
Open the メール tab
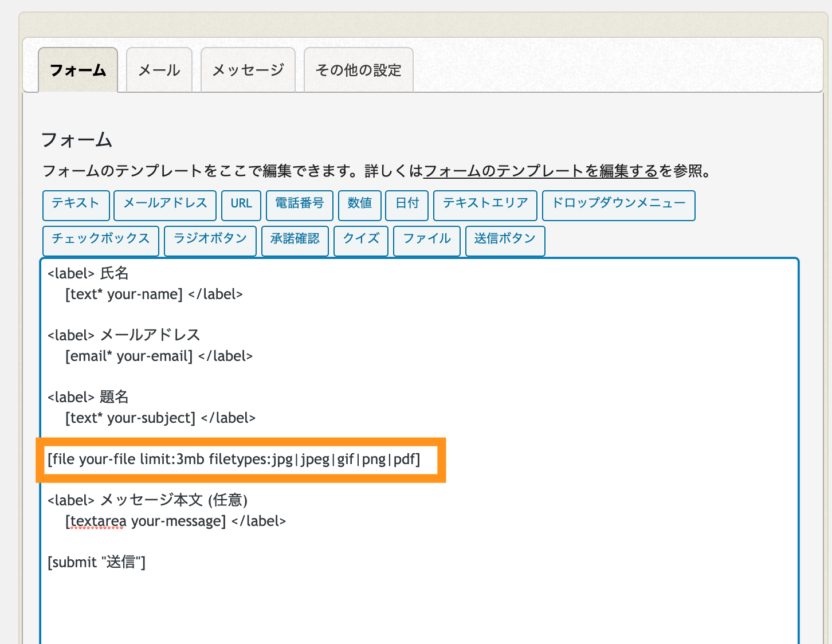[x=159, y=70]
